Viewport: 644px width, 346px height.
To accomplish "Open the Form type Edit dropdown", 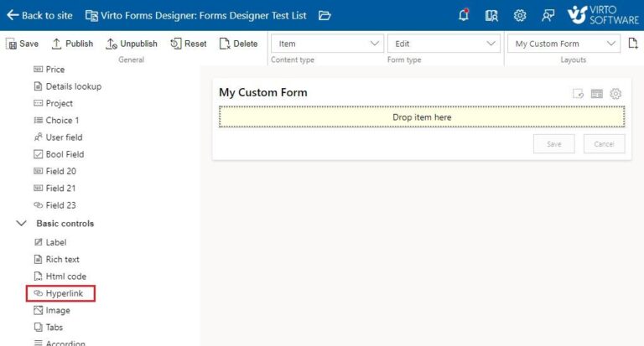I will tap(443, 44).
